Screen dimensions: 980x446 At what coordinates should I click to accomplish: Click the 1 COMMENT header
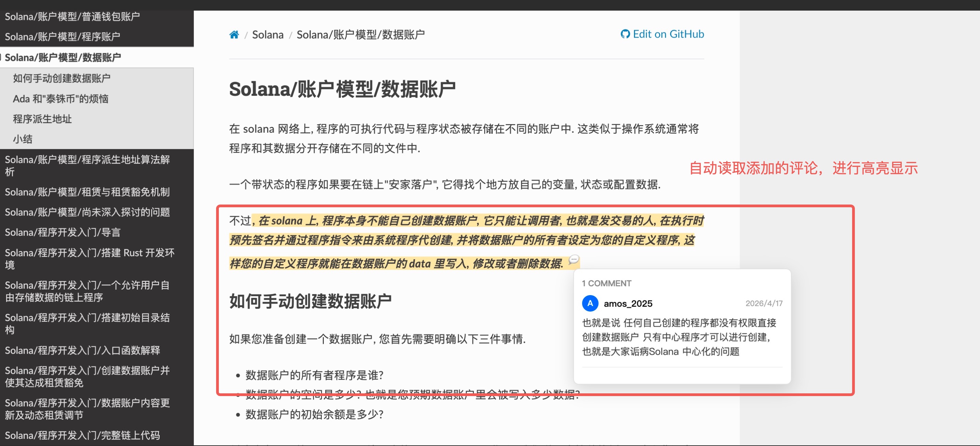pos(606,284)
